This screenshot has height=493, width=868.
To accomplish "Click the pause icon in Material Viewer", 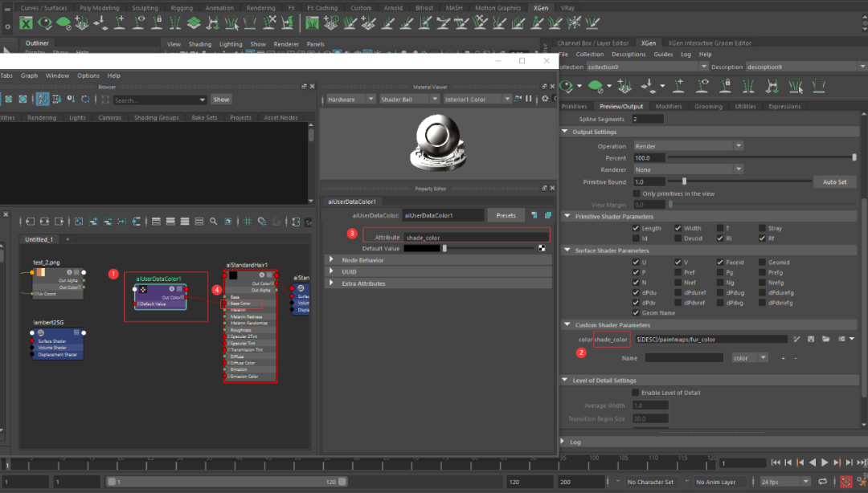I will (529, 99).
